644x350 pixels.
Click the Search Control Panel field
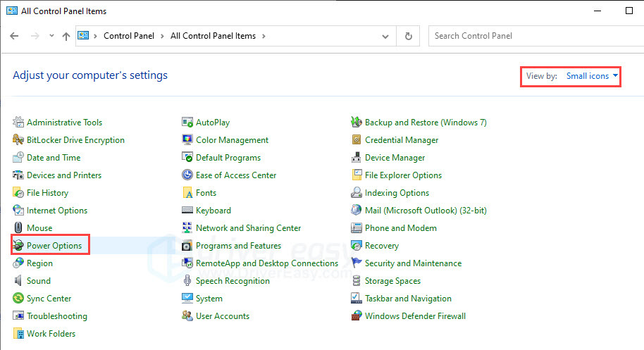pos(536,36)
